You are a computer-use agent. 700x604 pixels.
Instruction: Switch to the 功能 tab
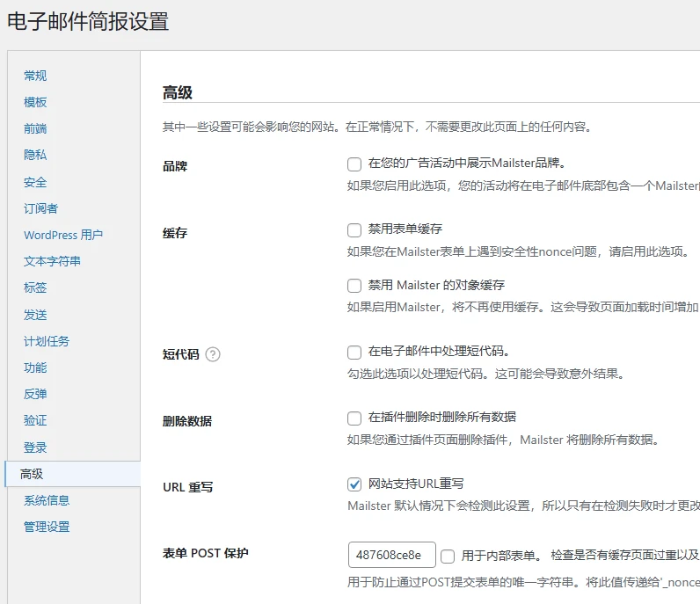point(35,367)
